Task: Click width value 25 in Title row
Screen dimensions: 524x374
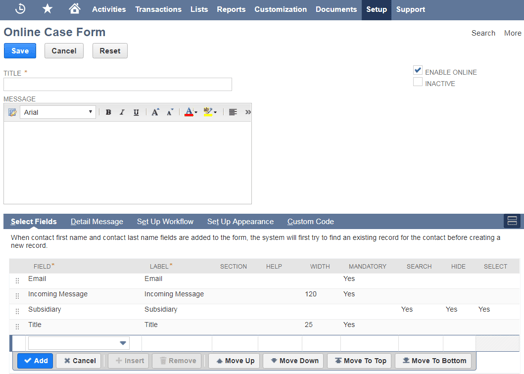Action: pos(308,325)
